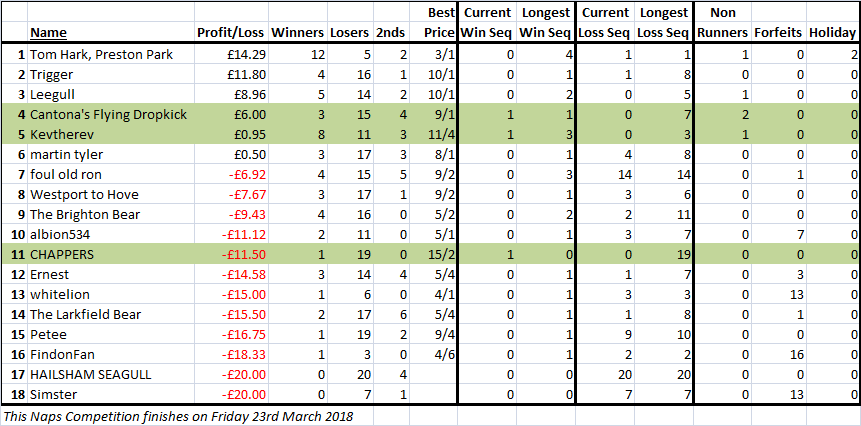Select the green Cantona's Flying Dropkick cell
The image size is (861, 426).
click(111, 115)
